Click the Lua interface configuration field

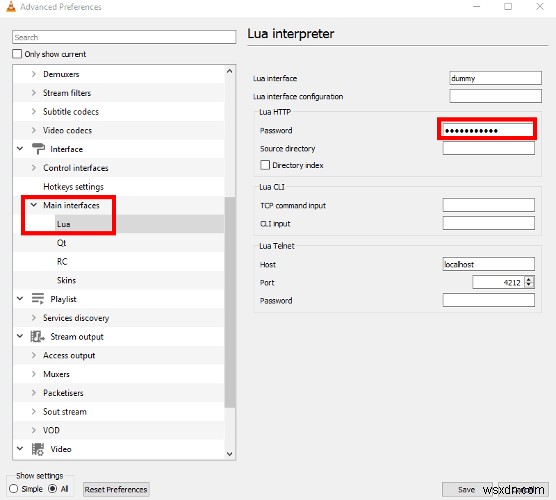495,96
